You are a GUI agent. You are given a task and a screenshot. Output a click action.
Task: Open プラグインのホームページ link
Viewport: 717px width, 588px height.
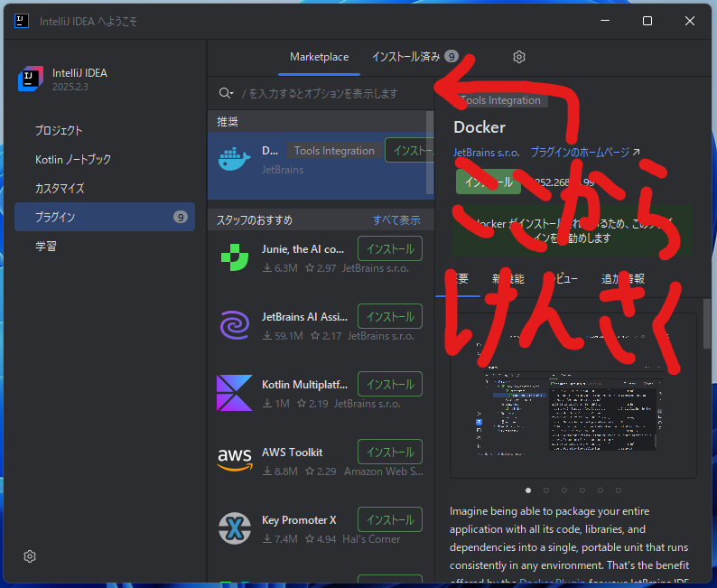585,153
